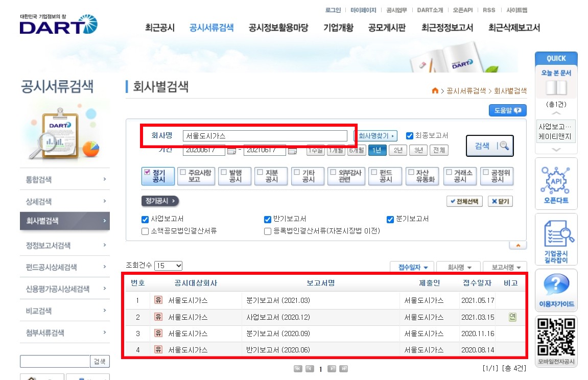Image resolution: width=588 pixels, height=380 pixels.
Task: Click the DART logo
Action: (56, 27)
